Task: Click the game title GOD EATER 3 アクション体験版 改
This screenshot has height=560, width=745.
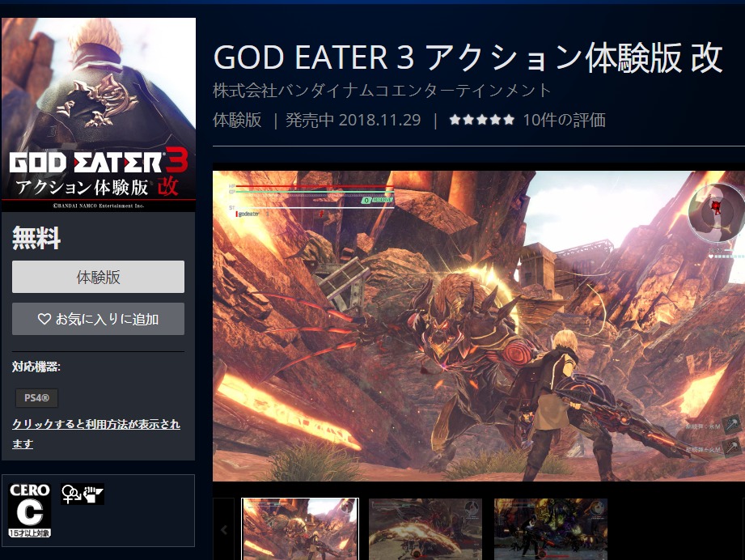Action: click(x=468, y=58)
